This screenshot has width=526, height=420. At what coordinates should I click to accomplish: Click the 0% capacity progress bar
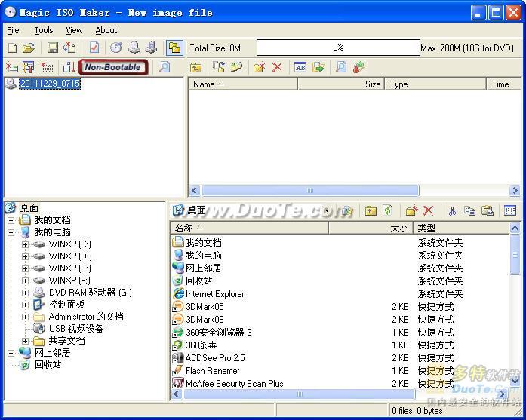click(338, 48)
